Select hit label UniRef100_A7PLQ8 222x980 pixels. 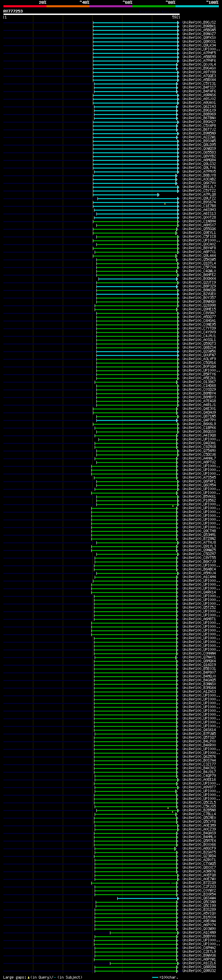[199, 194]
